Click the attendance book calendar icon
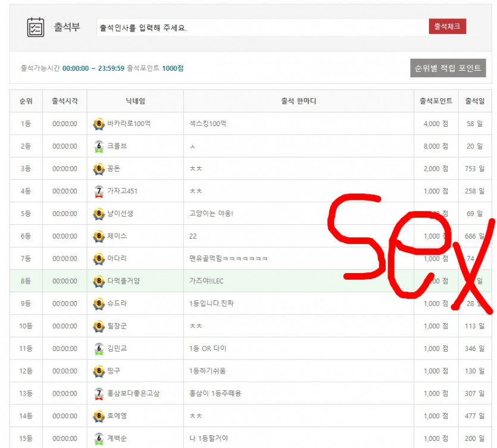 (36, 27)
